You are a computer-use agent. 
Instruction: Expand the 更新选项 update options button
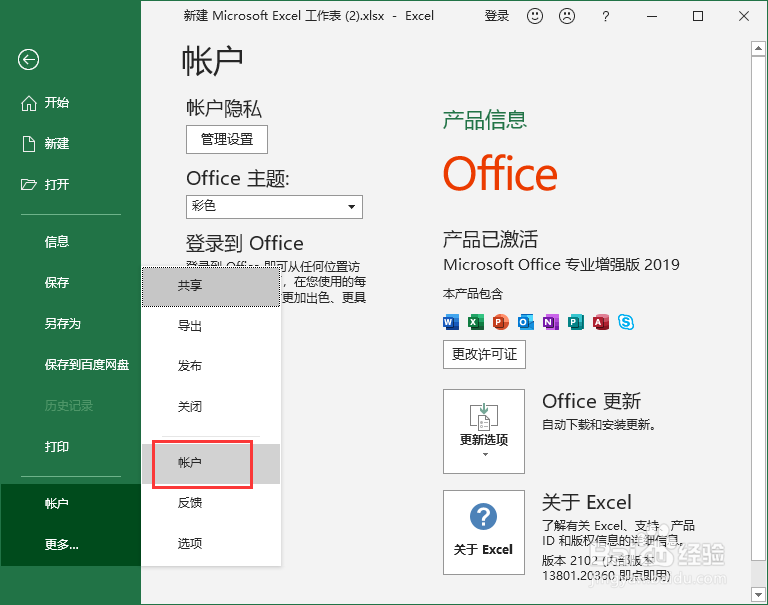[x=484, y=432]
